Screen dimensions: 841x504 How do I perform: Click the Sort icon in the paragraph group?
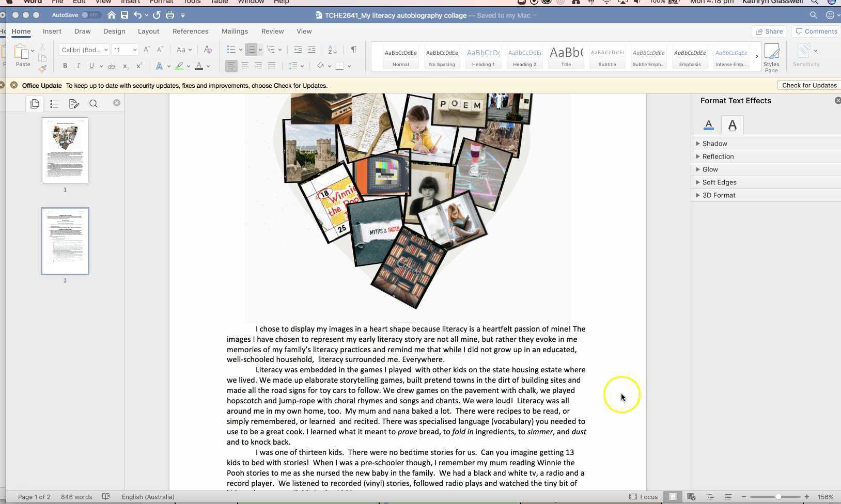point(332,50)
